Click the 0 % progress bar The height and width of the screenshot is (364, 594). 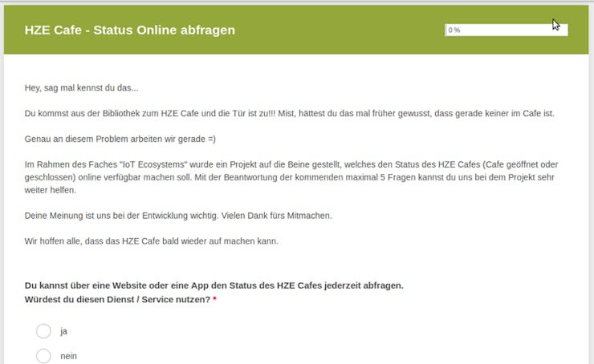click(x=507, y=30)
